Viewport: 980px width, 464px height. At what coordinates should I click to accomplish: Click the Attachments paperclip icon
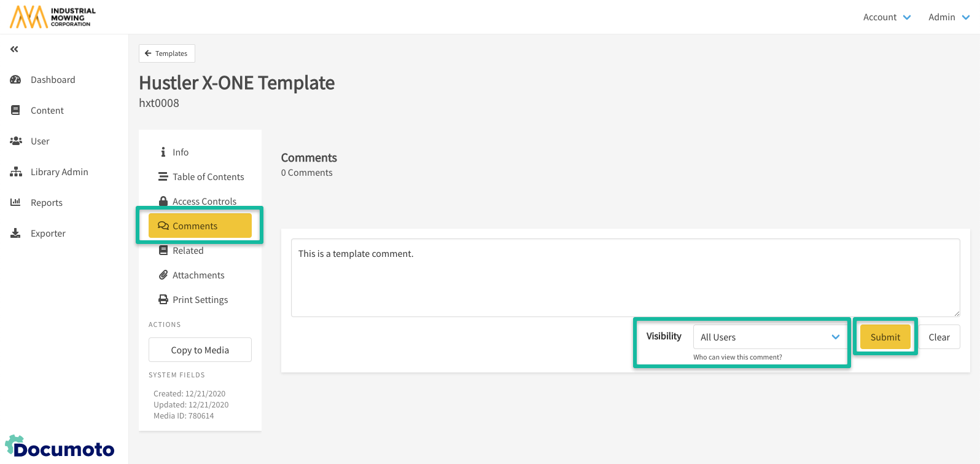click(163, 275)
